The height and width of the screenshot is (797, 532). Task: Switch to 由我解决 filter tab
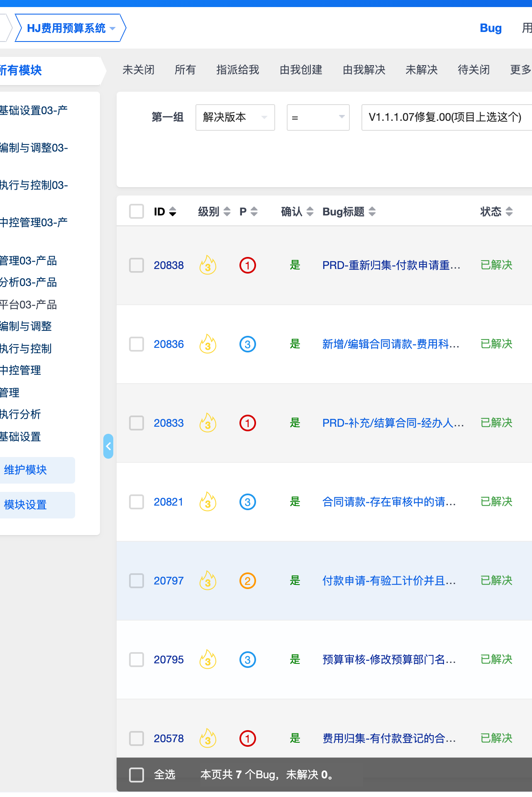coord(364,70)
